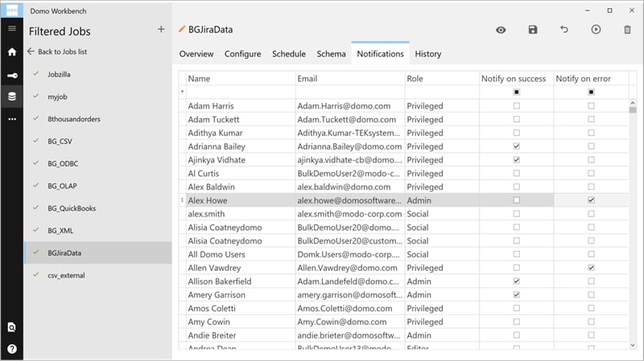Open the hamburger menu in sidebar

pyautogui.click(x=12, y=28)
